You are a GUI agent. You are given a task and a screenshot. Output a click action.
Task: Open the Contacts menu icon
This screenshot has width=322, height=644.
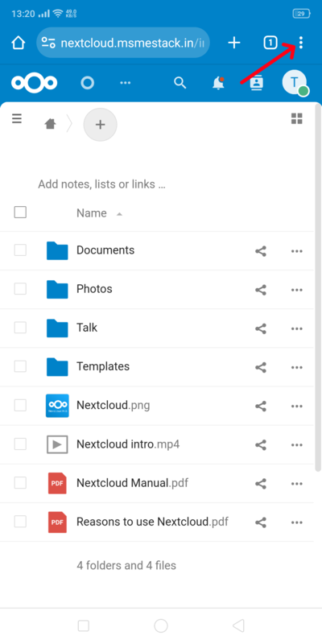click(x=256, y=83)
